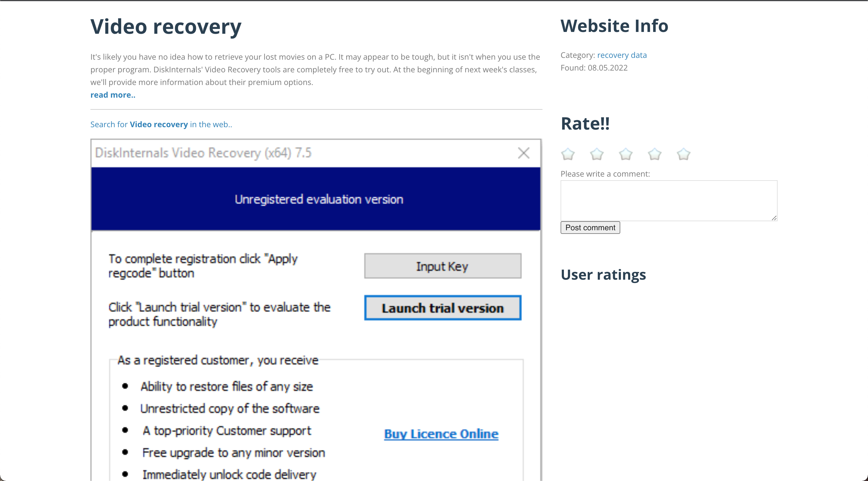Click the 'Please write a comment:' label

click(605, 174)
